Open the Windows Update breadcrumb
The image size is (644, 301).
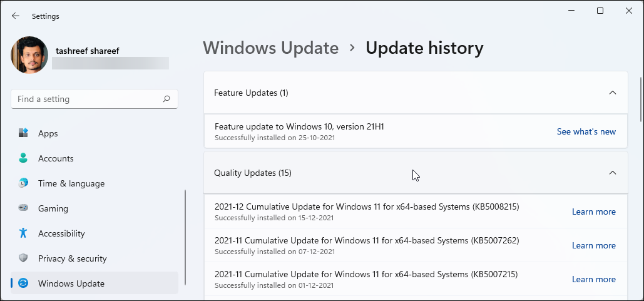[x=270, y=48]
